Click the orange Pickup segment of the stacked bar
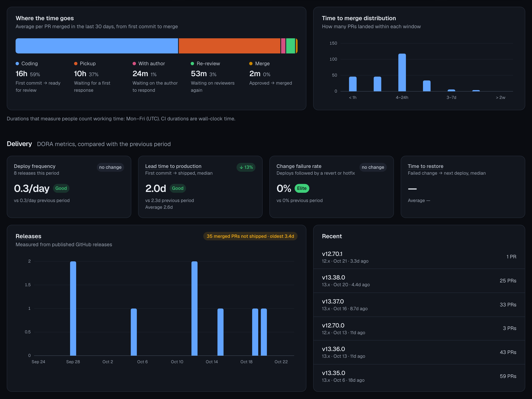 click(x=229, y=46)
